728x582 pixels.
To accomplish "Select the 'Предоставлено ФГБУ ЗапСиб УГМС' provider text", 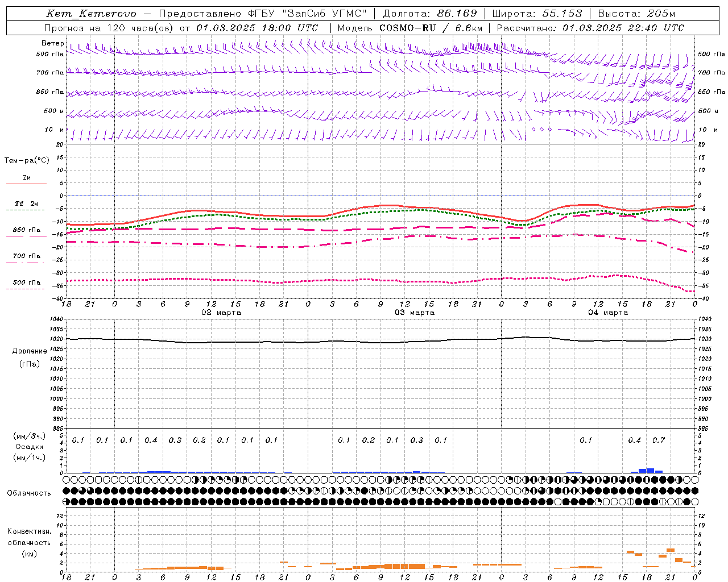I will [263, 14].
